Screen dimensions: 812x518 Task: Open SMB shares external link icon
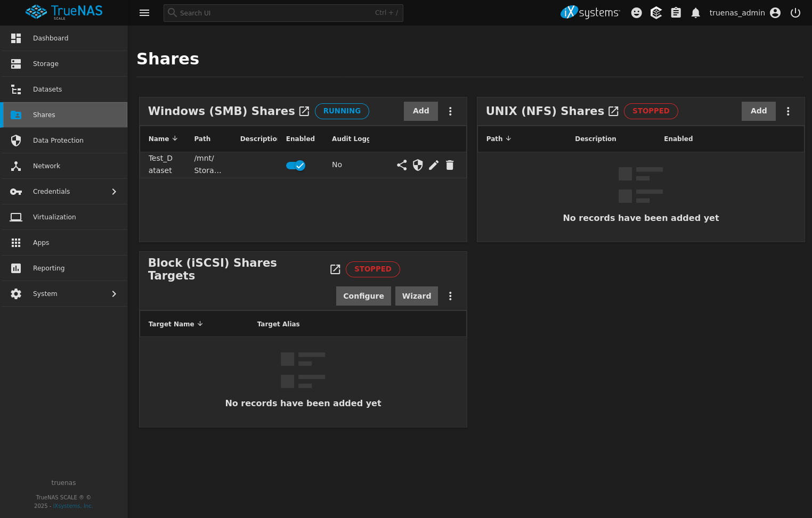304,111
